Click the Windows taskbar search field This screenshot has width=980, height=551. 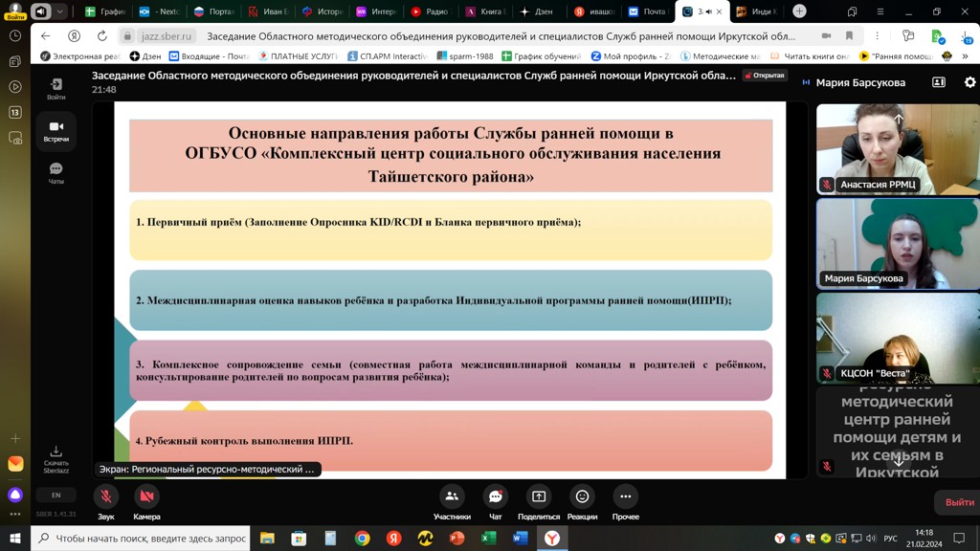142,539
